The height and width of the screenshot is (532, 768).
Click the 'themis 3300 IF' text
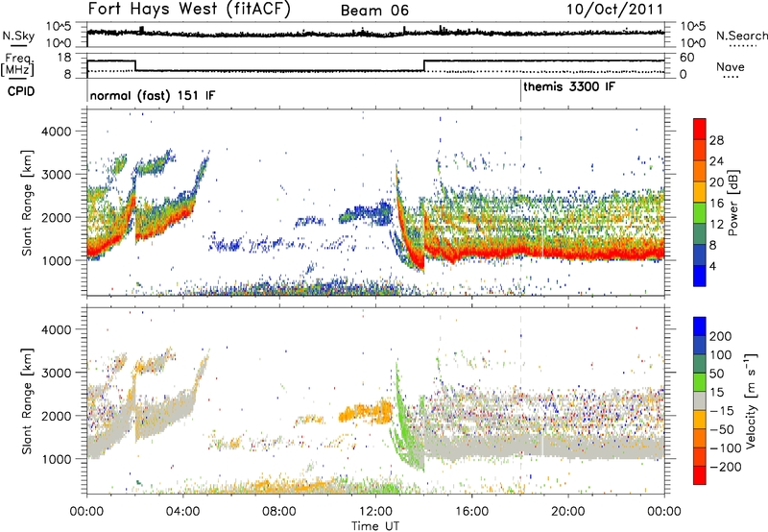[569, 87]
